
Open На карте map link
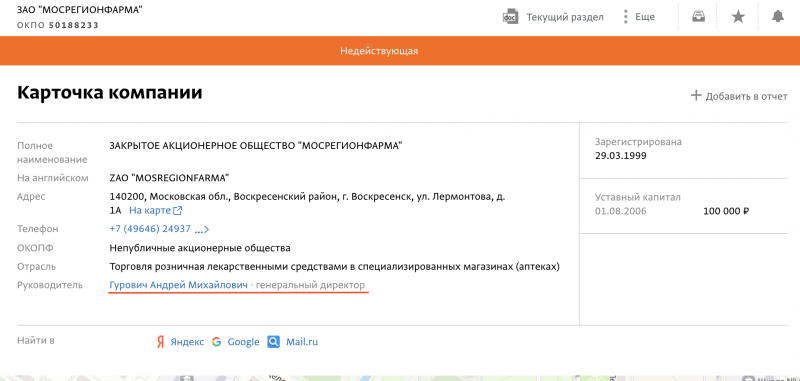coord(150,210)
